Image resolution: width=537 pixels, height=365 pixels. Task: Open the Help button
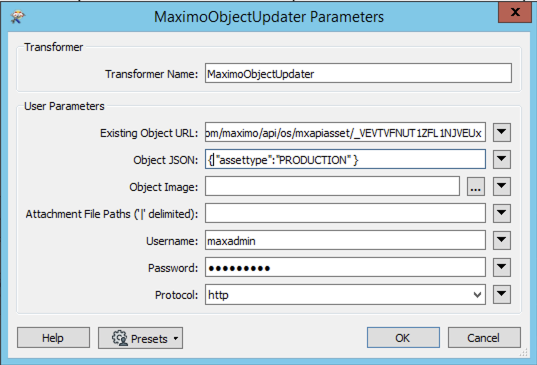pyautogui.click(x=53, y=338)
